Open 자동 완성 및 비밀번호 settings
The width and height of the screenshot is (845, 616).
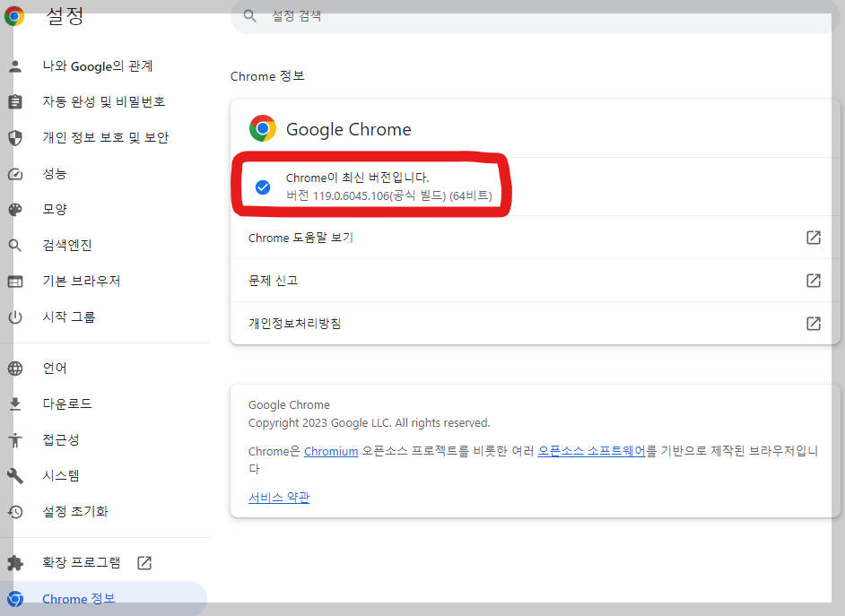point(105,101)
